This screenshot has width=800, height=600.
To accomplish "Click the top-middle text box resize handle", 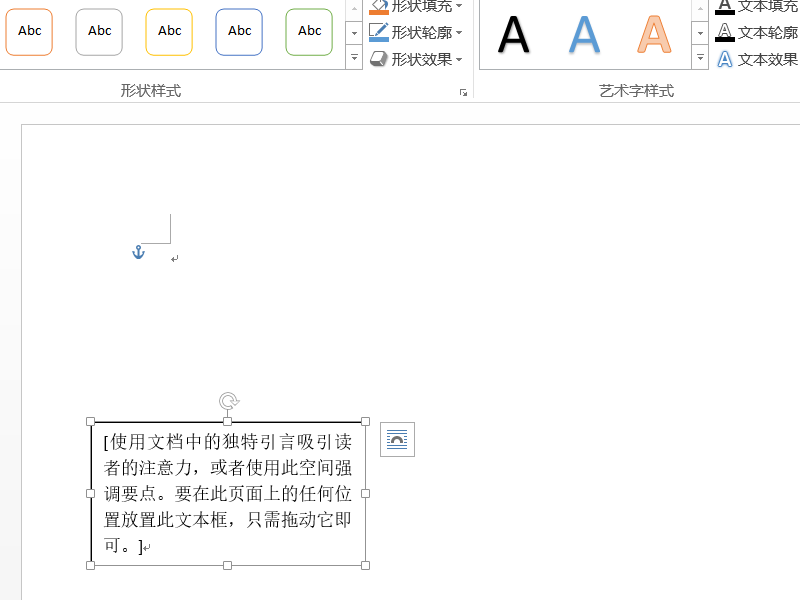I will 228,421.
